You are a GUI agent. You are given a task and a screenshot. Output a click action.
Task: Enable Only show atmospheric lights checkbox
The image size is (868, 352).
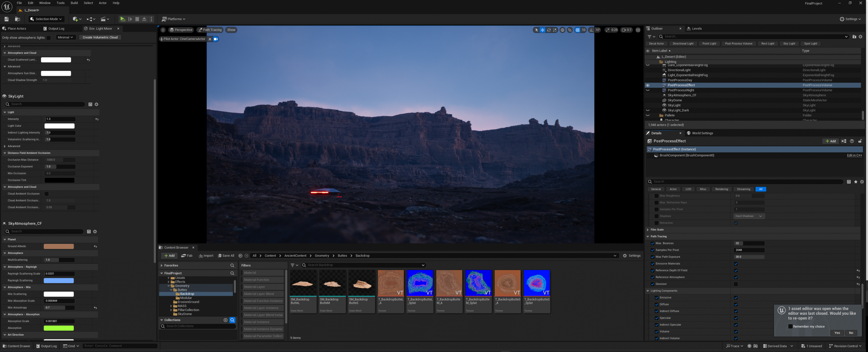48,38
